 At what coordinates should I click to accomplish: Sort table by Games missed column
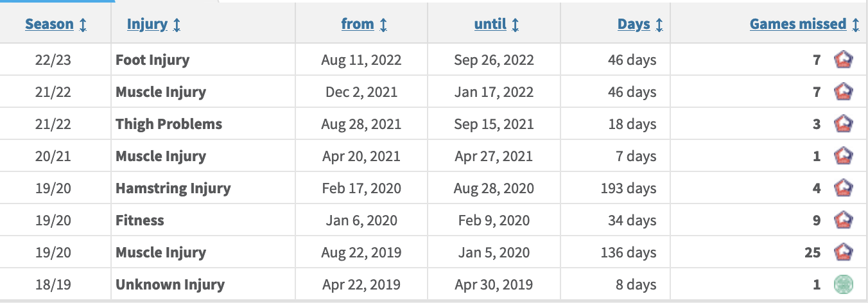click(x=798, y=24)
